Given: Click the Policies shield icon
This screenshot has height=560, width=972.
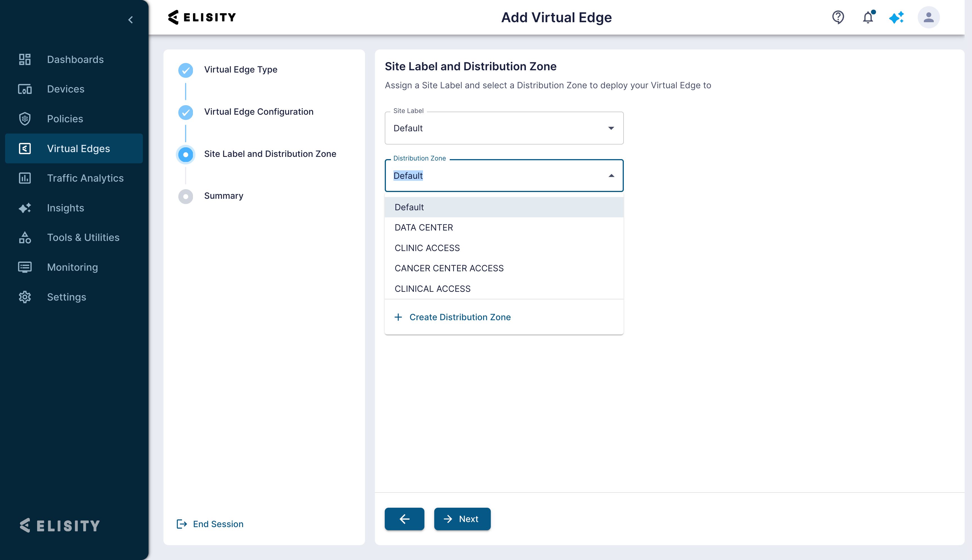Looking at the screenshot, I should pos(25,119).
